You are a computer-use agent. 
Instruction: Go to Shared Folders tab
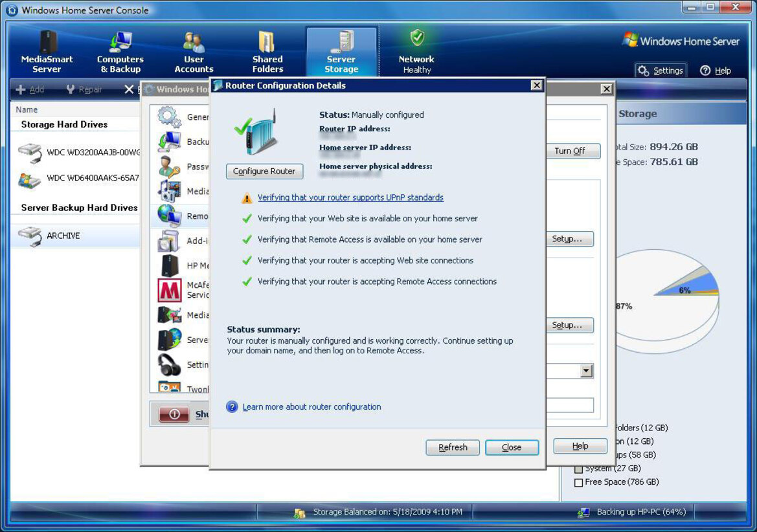click(x=267, y=52)
